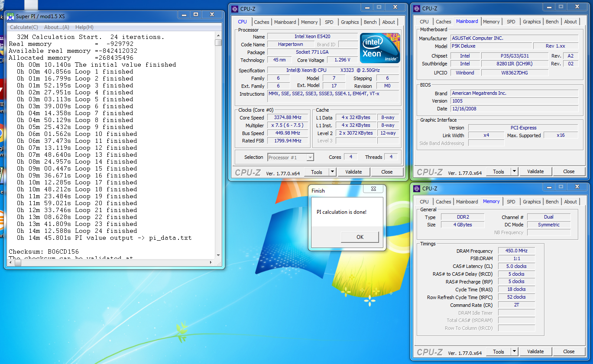Click the Super PI vertical scrollbar thumb

click(x=218, y=43)
